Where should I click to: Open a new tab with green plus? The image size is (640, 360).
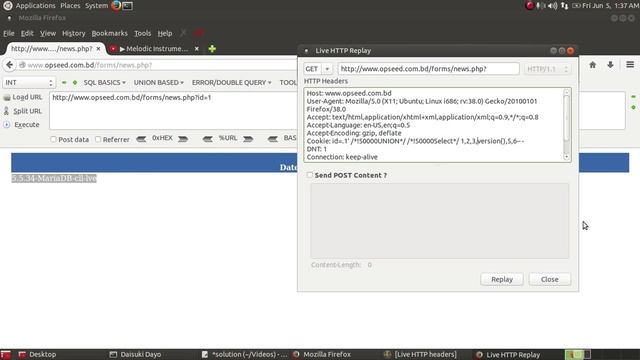click(x=212, y=49)
